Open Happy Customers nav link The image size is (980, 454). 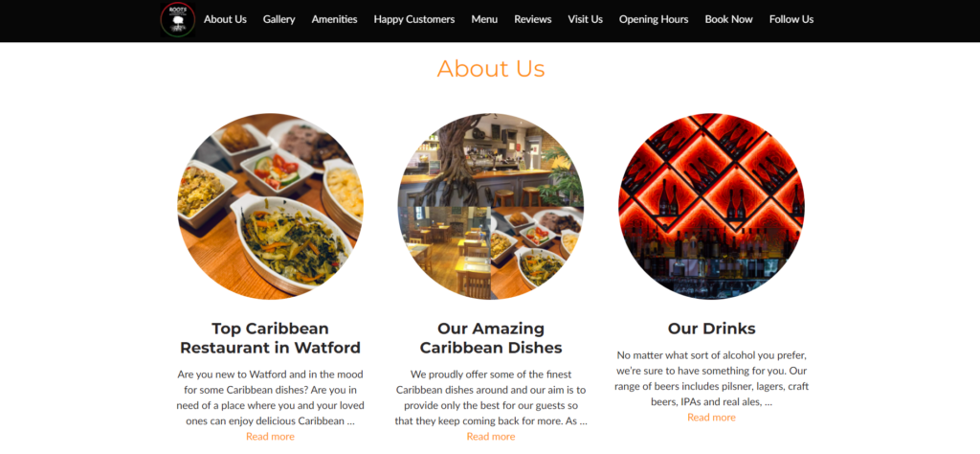pos(414,19)
